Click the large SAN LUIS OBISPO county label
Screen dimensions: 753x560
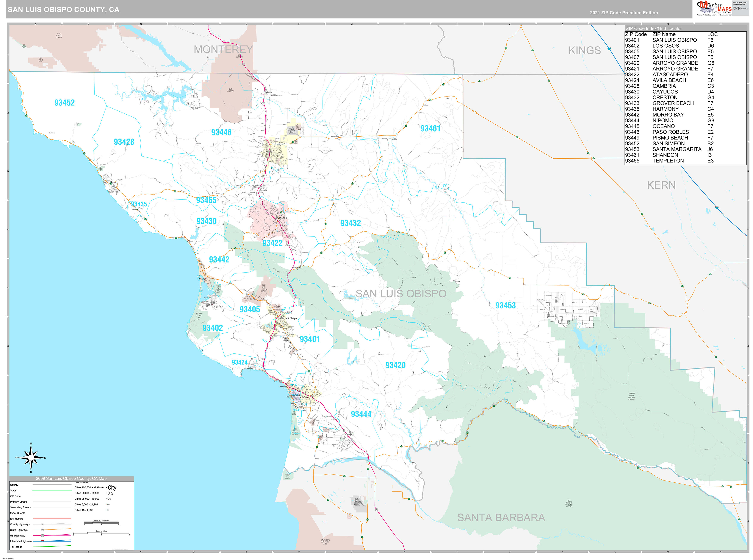point(401,294)
